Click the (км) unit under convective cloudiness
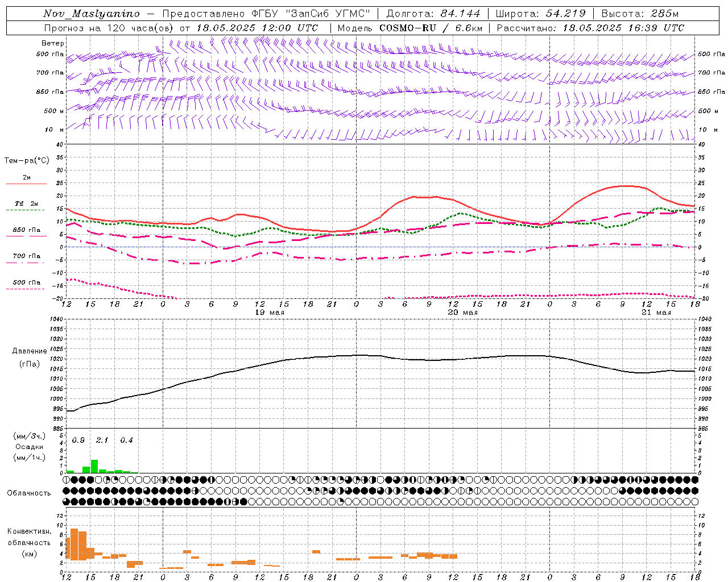 (x=30, y=553)
